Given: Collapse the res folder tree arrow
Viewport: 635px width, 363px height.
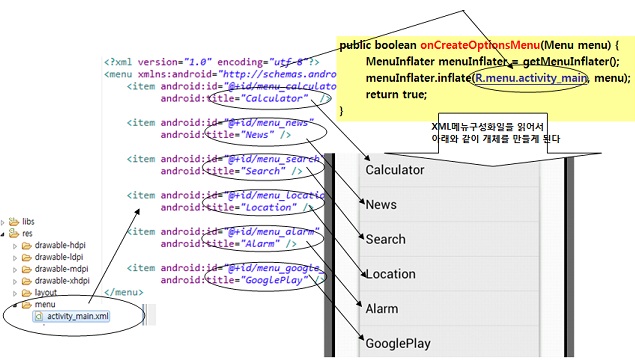Looking at the screenshot, I should [3, 234].
